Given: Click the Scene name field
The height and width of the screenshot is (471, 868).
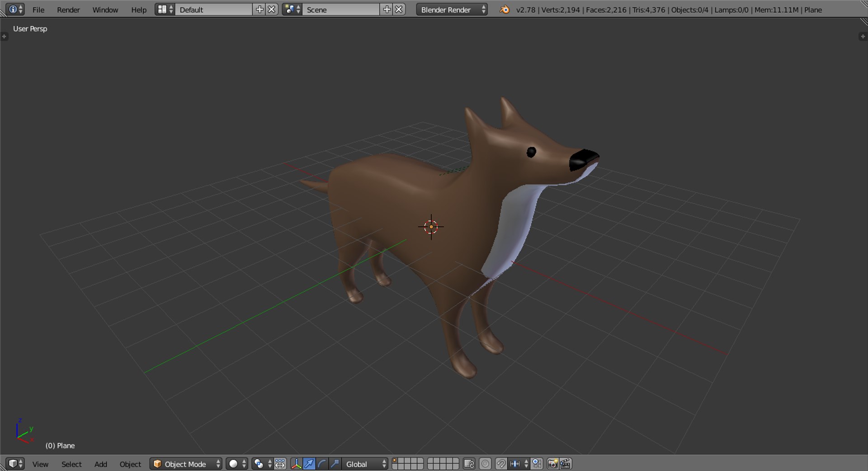Looking at the screenshot, I should 341,10.
